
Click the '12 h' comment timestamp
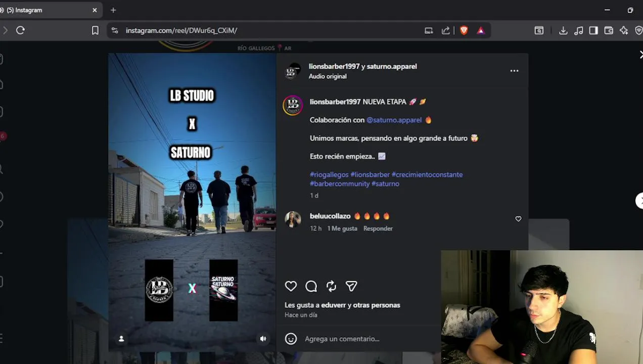click(315, 229)
